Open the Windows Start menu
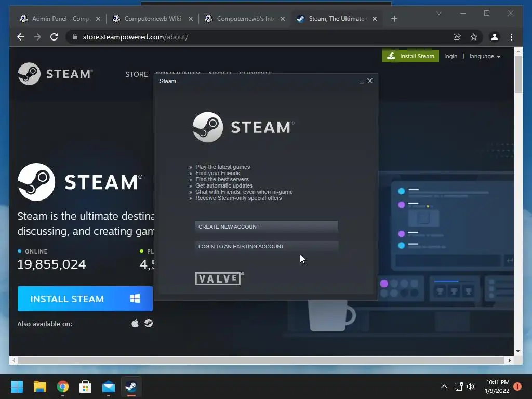532x399 pixels. [x=17, y=387]
